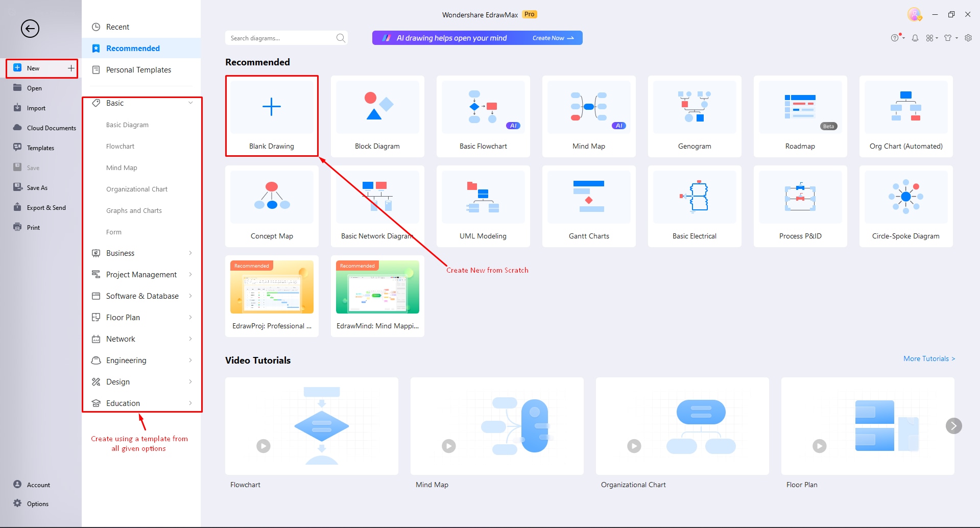The height and width of the screenshot is (528, 980).
Task: Expand the Business category
Action: click(x=190, y=253)
